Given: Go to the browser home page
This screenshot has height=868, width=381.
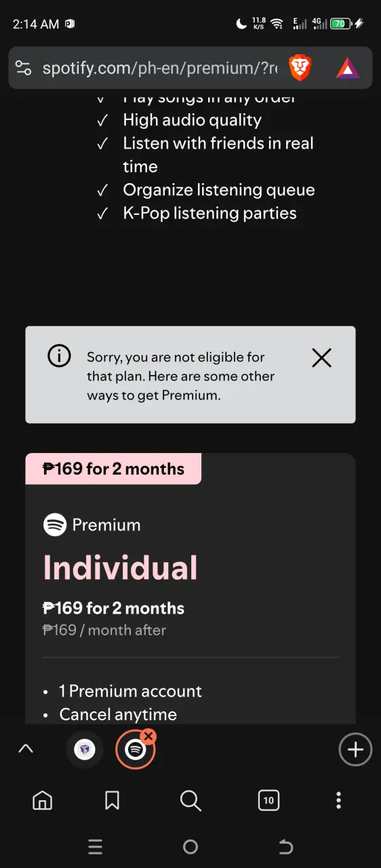Looking at the screenshot, I should coord(42,801).
